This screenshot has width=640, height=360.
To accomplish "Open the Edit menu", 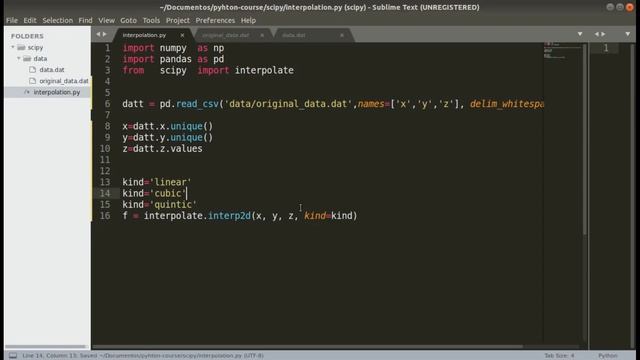I will 29,20.
